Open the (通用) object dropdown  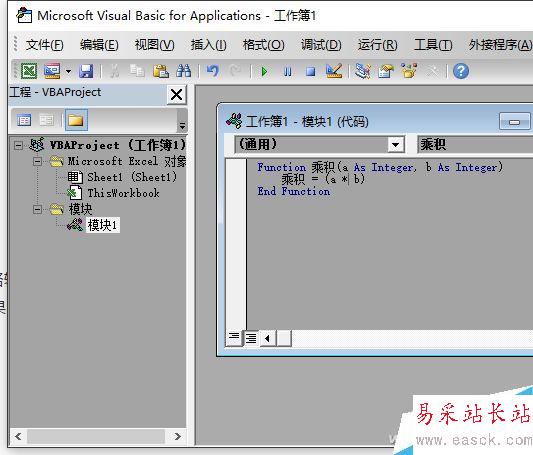pyautogui.click(x=395, y=145)
